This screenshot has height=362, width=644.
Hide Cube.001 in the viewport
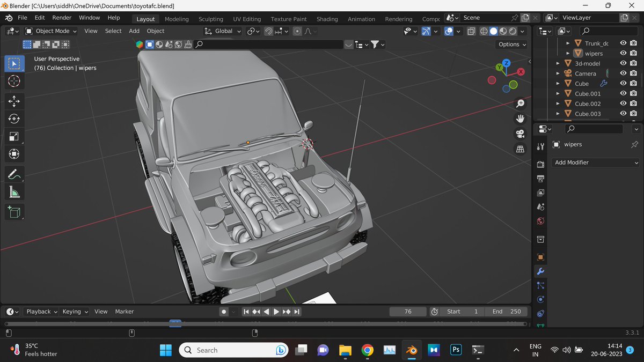(x=624, y=93)
